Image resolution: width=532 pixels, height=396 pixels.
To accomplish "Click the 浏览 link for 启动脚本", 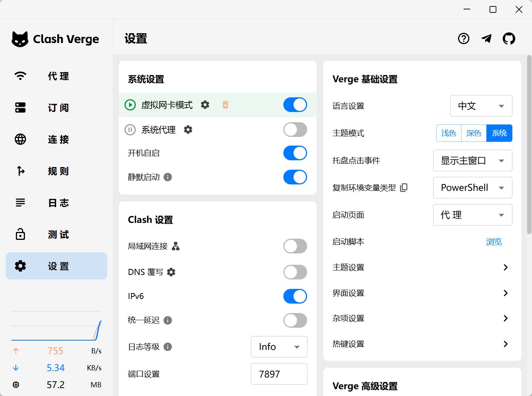I will [x=494, y=242].
